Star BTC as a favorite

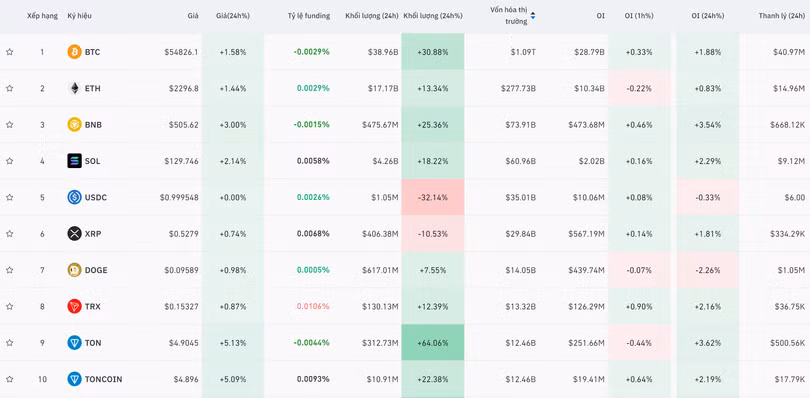(9, 52)
